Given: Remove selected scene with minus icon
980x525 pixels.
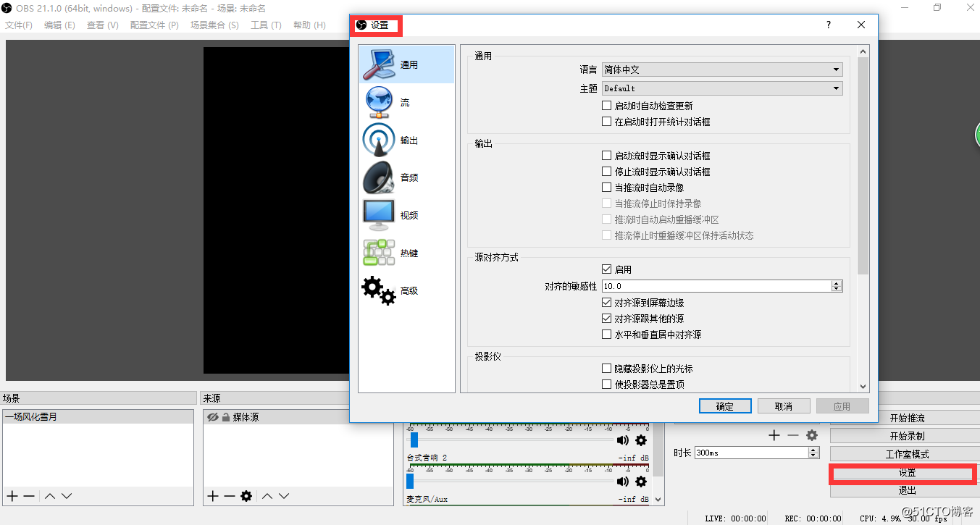Looking at the screenshot, I should [29, 496].
